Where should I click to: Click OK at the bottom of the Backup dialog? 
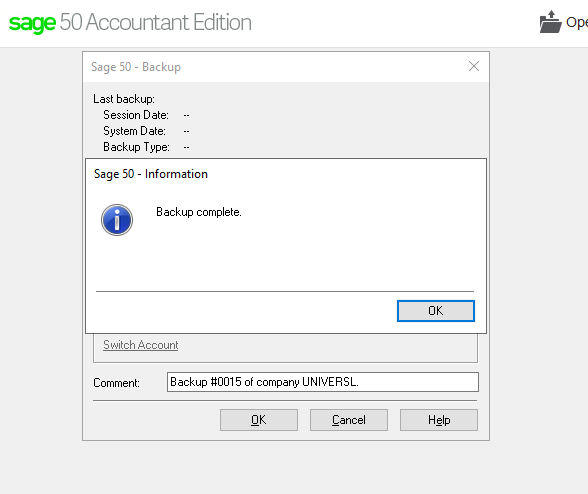[259, 420]
